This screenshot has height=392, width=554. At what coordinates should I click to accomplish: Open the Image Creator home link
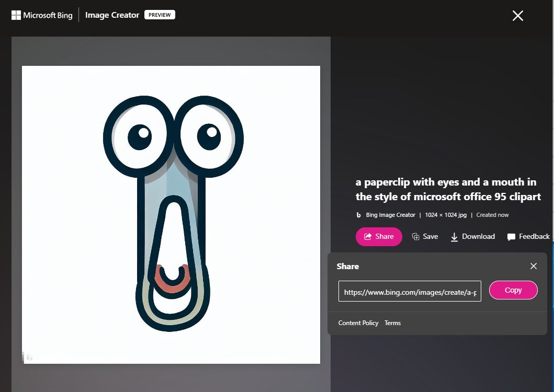pyautogui.click(x=112, y=15)
